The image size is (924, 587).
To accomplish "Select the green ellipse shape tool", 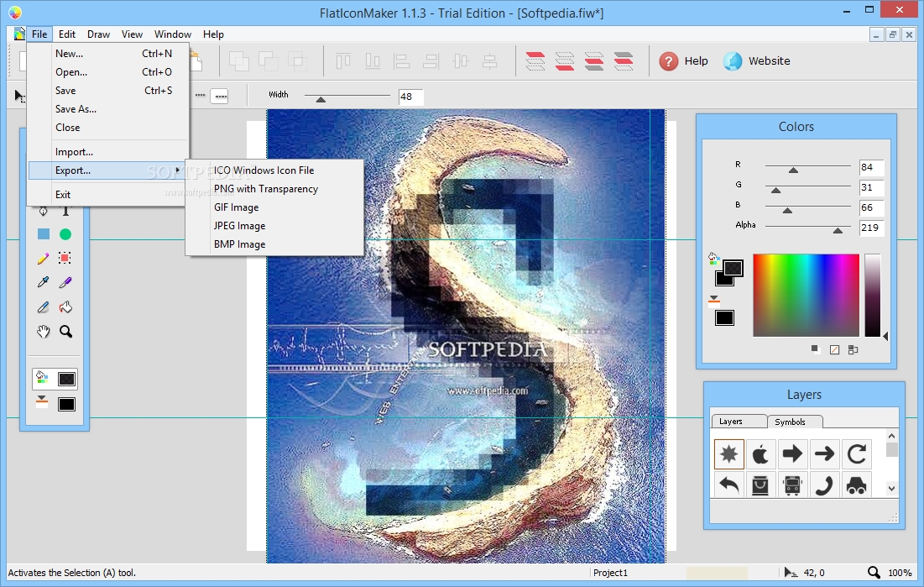I will (x=65, y=234).
